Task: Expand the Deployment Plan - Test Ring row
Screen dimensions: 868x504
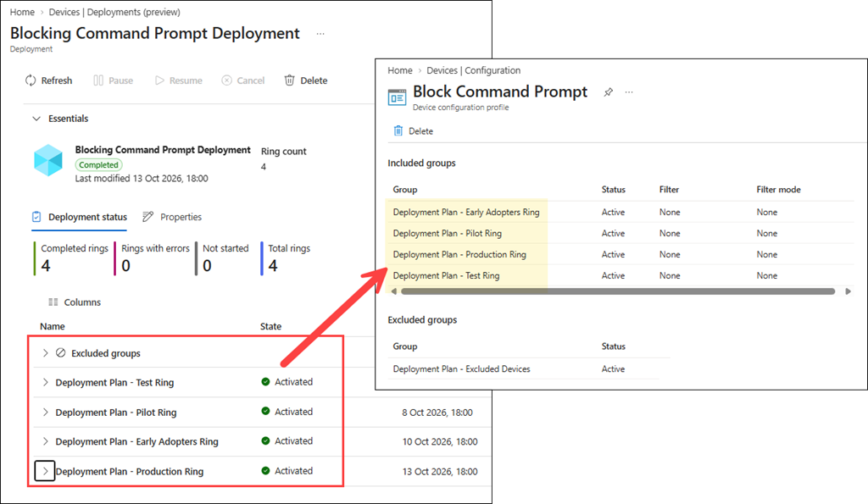Action: tap(46, 382)
